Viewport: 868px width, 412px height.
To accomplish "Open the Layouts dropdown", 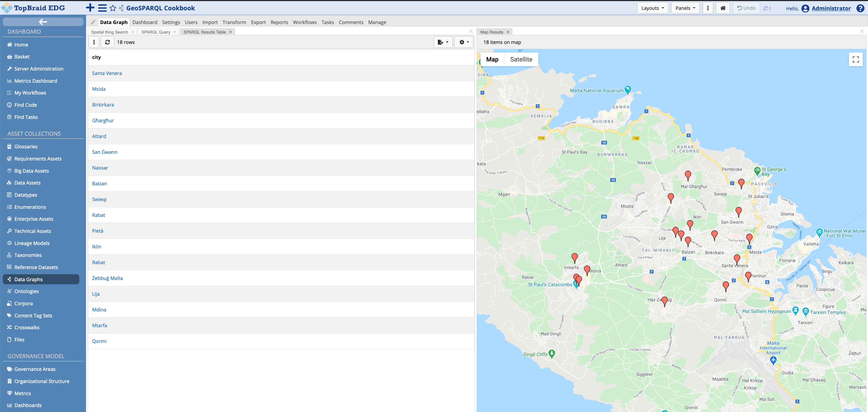I will 652,8.
